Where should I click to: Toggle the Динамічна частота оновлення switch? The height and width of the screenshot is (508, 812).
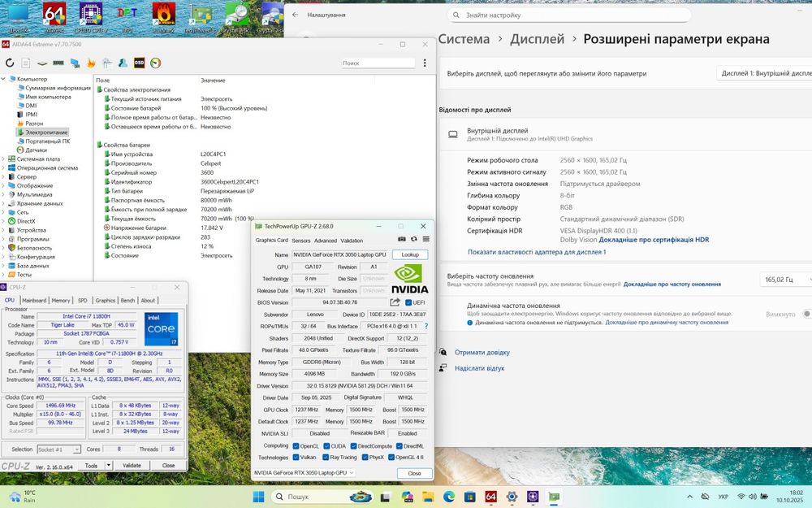pyautogui.click(x=807, y=314)
